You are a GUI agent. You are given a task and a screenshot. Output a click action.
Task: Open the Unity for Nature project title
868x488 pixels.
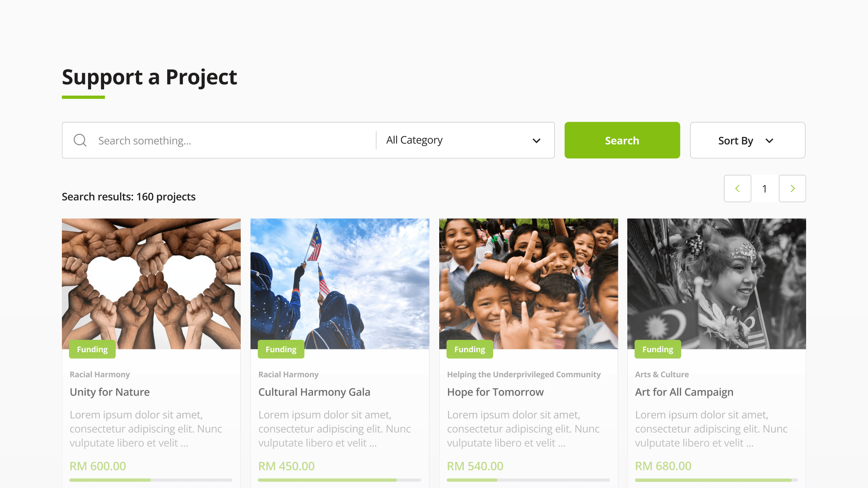point(110,392)
